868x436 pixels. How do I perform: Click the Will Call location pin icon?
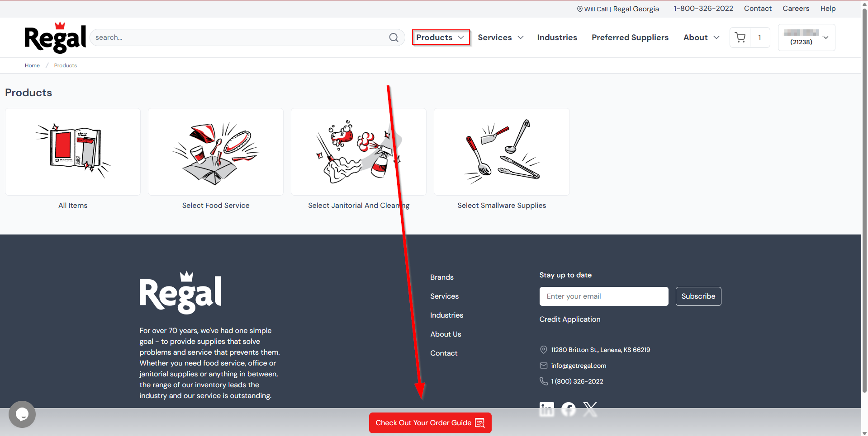click(x=579, y=9)
